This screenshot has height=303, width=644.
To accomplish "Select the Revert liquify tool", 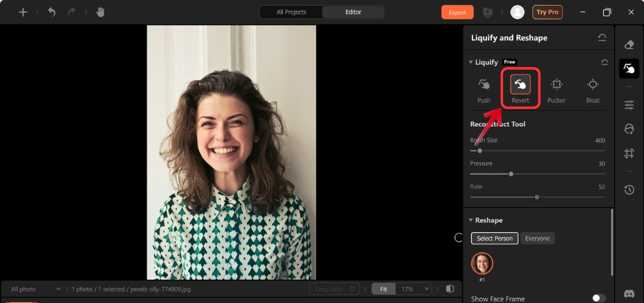I will 520,89.
